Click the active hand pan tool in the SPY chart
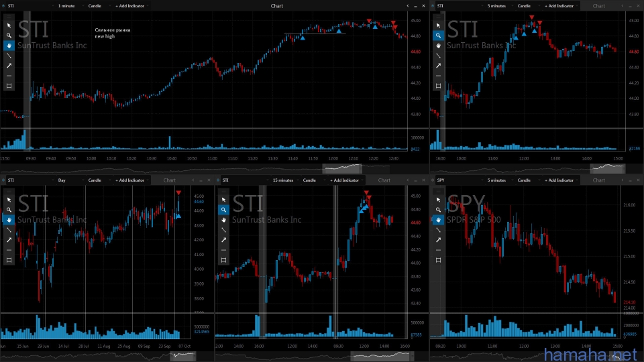 click(x=438, y=220)
